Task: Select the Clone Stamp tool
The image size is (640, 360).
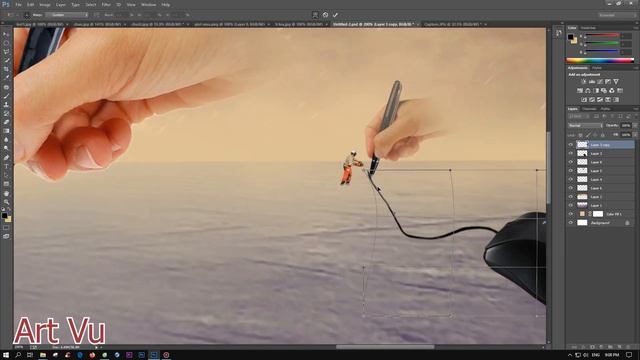Action: coord(6,104)
